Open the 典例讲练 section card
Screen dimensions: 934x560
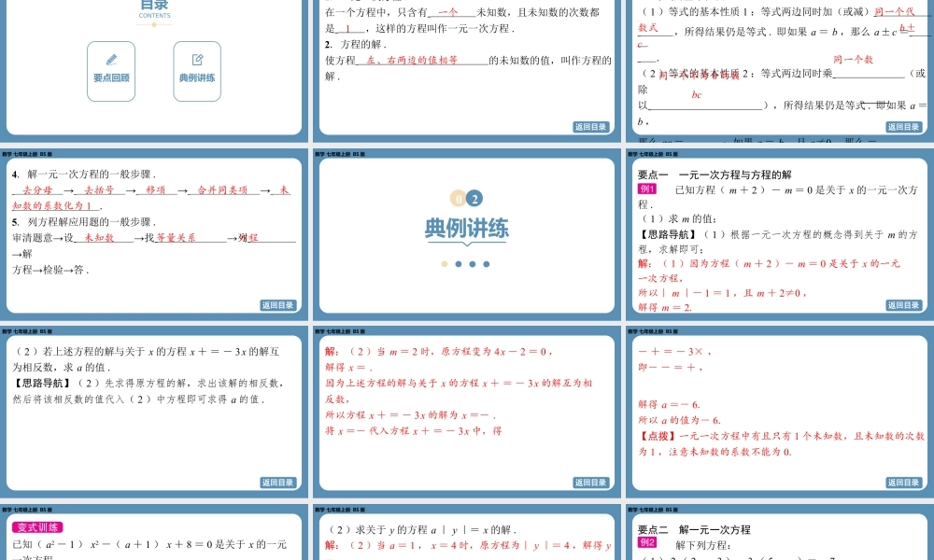coord(196,71)
